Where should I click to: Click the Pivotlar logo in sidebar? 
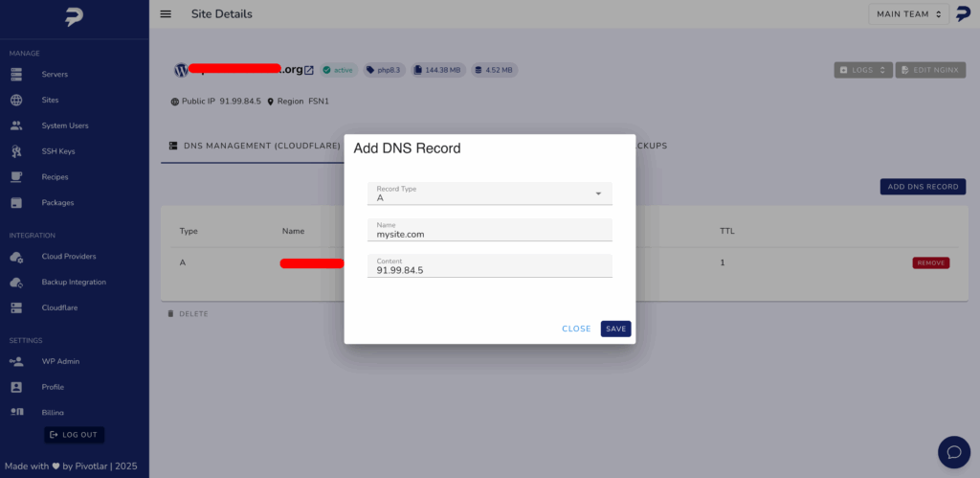pyautogui.click(x=75, y=17)
